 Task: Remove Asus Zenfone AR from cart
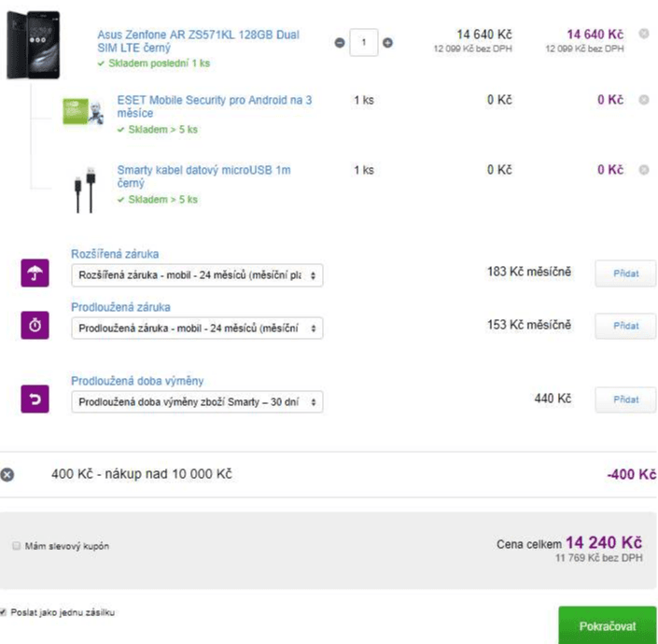644,34
